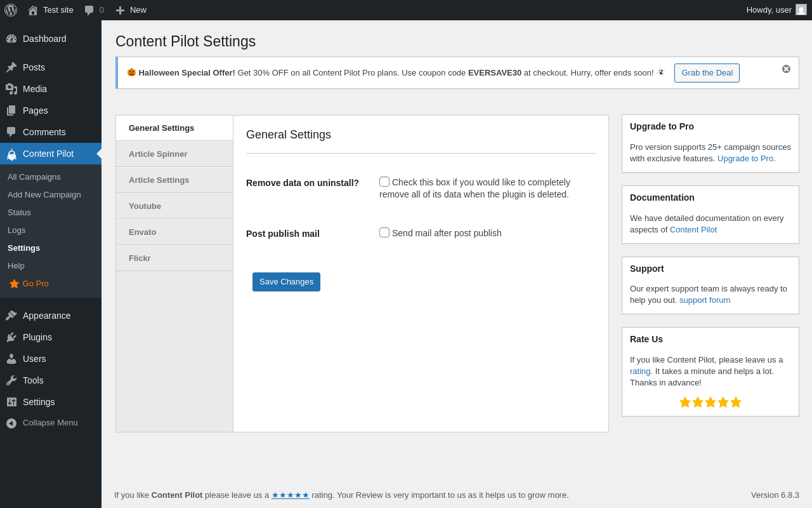This screenshot has height=508, width=812.
Task: Switch to the Article Spinner tab
Action: coord(158,154)
